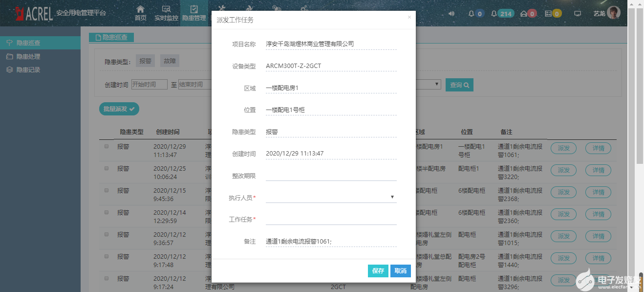Image resolution: width=644 pixels, height=292 pixels.
Task: Open user avatar 艺龙 profile
Action: 607,13
